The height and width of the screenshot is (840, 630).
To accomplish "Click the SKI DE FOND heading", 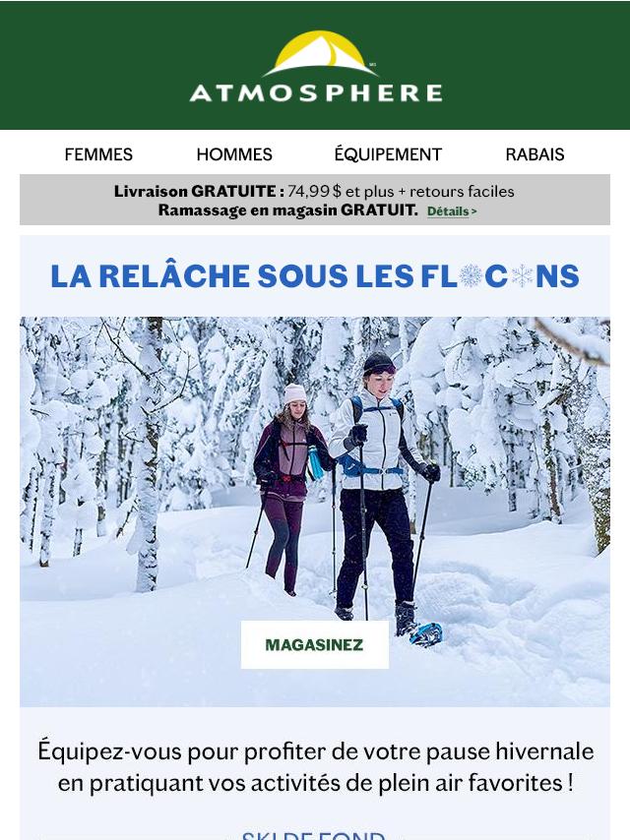I will click(314, 836).
